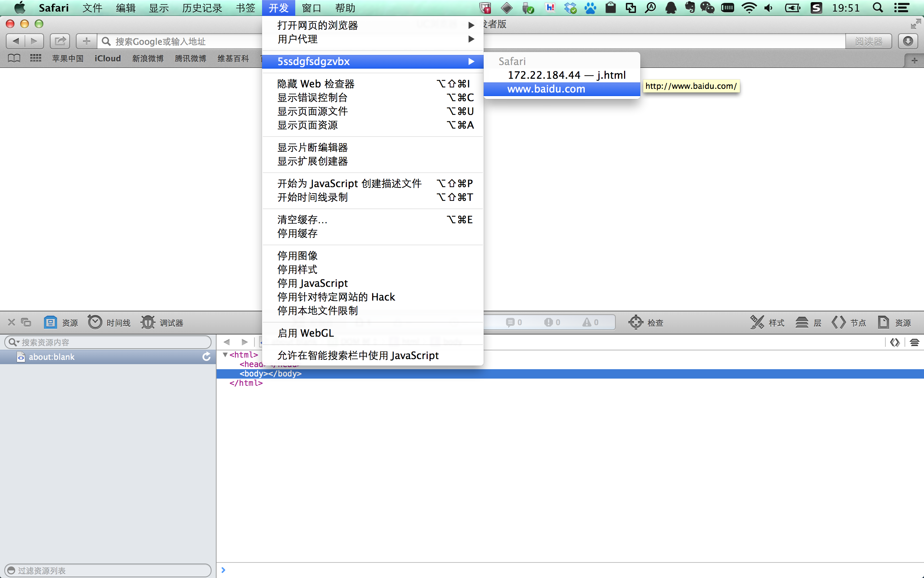
Task: Toggle 停用本地文件限制 option
Action: click(x=372, y=310)
